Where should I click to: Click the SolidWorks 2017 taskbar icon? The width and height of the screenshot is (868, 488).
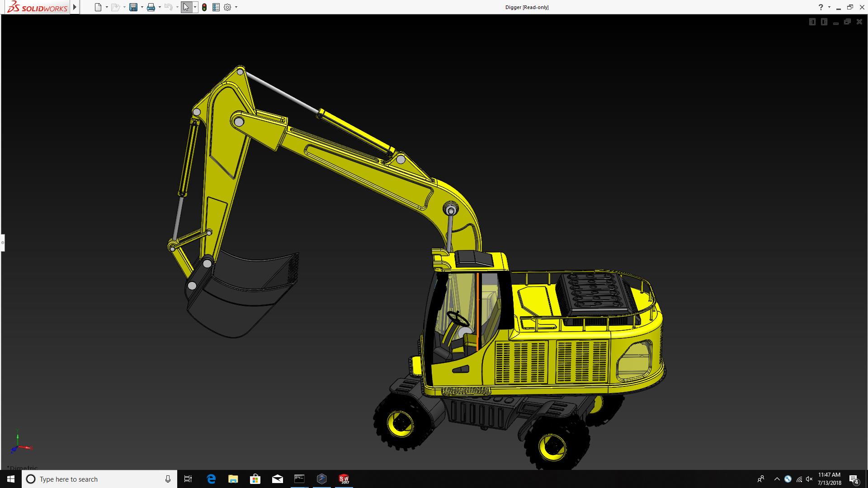point(344,479)
